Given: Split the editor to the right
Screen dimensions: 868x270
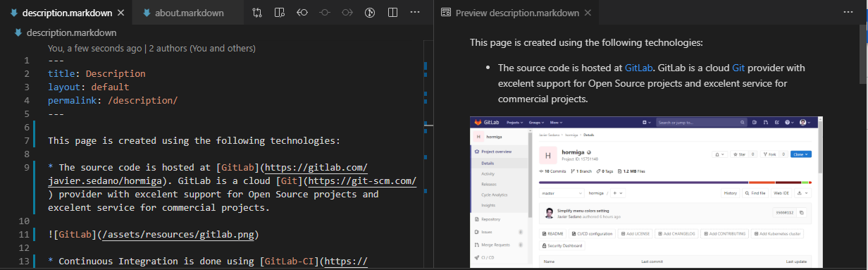Looking at the screenshot, I should pos(392,13).
